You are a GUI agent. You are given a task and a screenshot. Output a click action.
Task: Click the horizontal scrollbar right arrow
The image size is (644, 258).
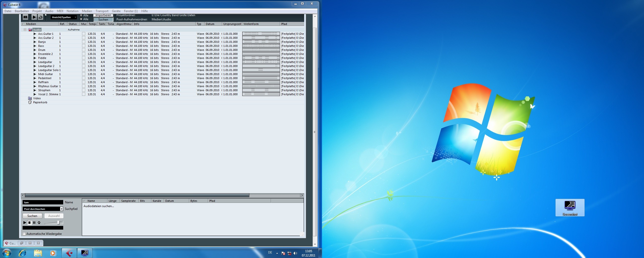point(302,195)
